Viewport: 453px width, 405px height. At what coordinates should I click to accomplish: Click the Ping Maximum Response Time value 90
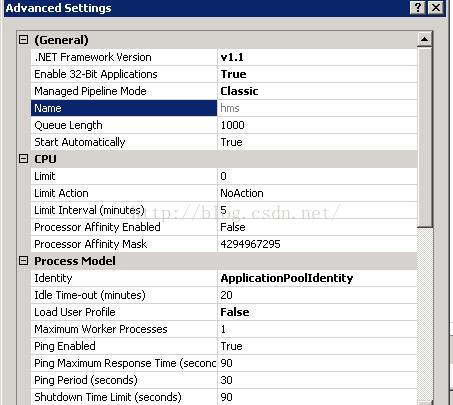(226, 363)
